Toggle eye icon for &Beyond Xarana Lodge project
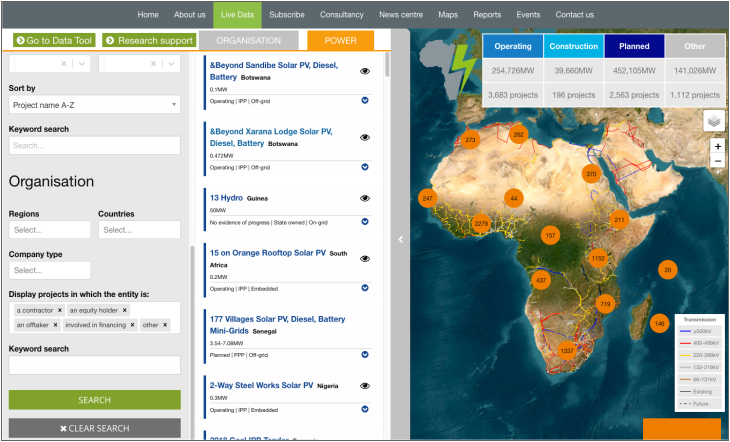Image resolution: width=730 pixels, height=442 pixels. coord(365,137)
